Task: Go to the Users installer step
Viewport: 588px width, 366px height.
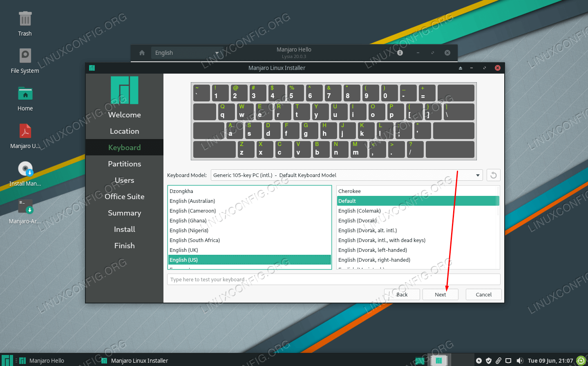Action: click(x=125, y=180)
